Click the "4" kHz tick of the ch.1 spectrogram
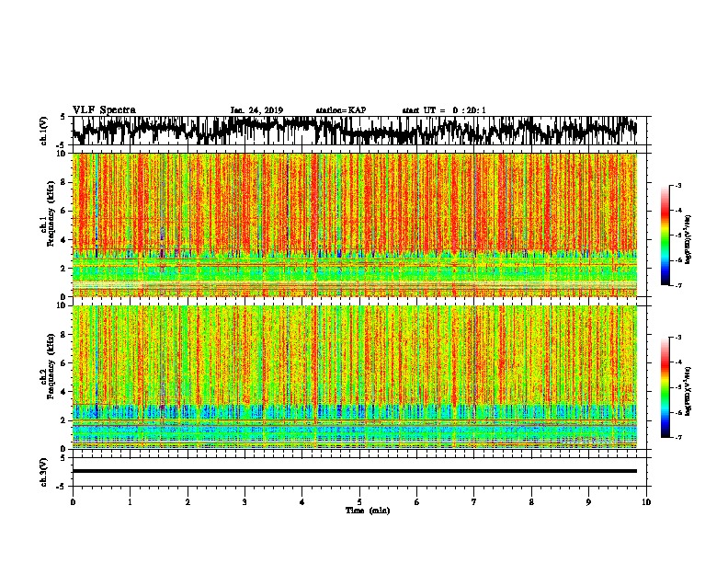The image size is (728, 563). pyautogui.click(x=63, y=240)
